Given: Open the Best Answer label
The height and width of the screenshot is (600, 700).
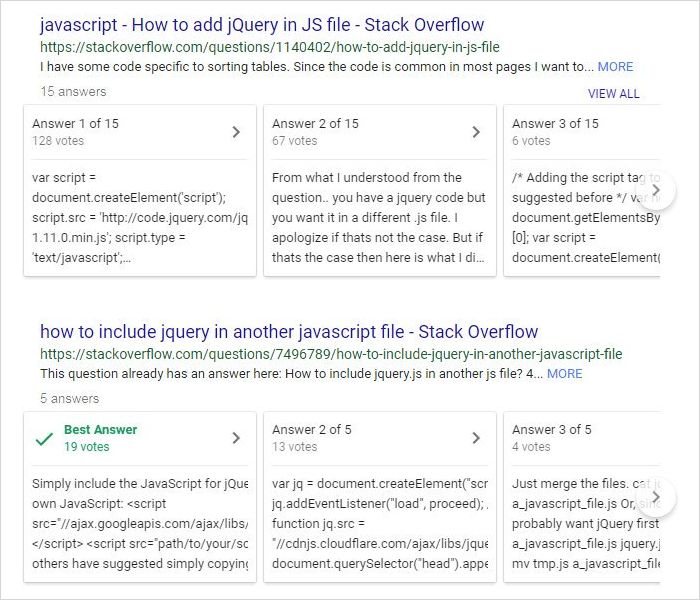Looking at the screenshot, I should click(100, 429).
